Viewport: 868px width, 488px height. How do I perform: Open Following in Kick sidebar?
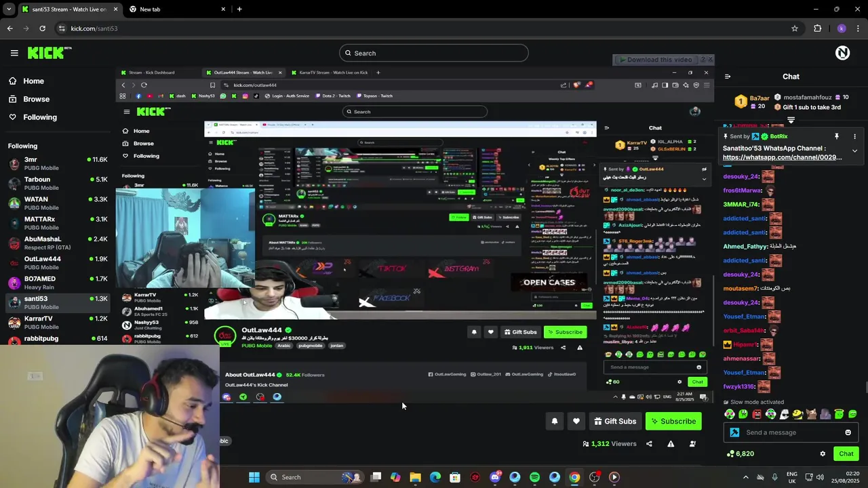(x=33, y=117)
